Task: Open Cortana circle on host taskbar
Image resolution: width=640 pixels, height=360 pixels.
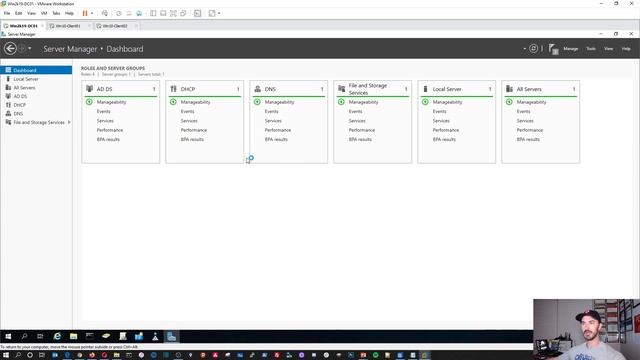Action: 30,355
